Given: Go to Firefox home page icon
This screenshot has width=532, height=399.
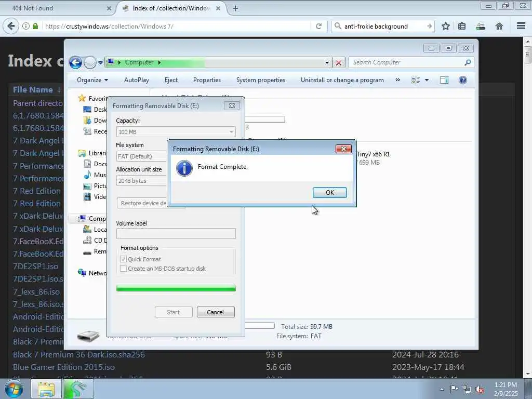Looking at the screenshot, I should [499, 26].
